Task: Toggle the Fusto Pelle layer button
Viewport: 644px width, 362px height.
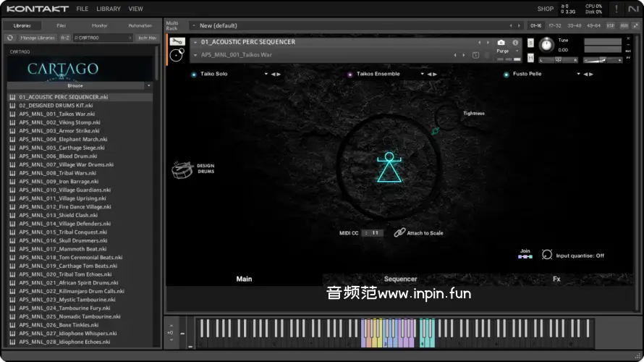Action: pyautogui.click(x=507, y=74)
